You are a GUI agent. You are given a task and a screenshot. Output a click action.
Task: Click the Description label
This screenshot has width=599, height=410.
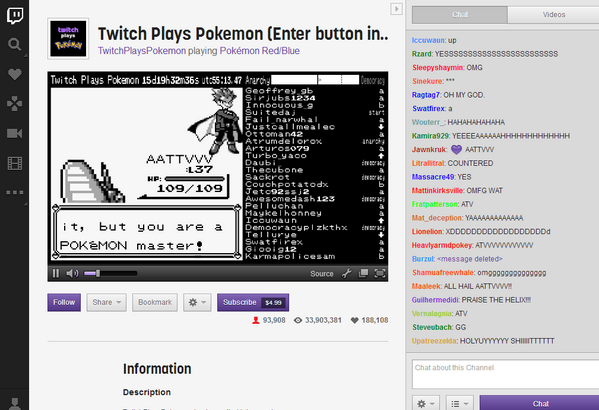[x=147, y=392]
